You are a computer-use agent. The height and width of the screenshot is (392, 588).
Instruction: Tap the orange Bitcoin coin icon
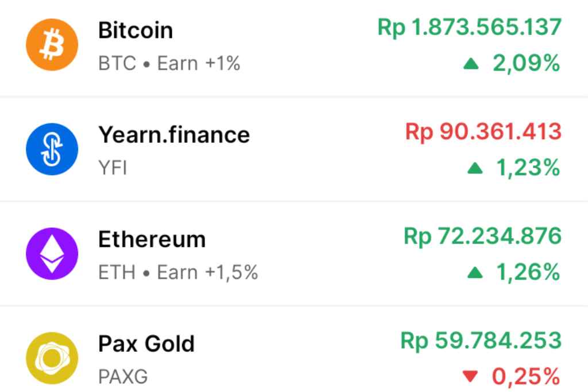(52, 45)
